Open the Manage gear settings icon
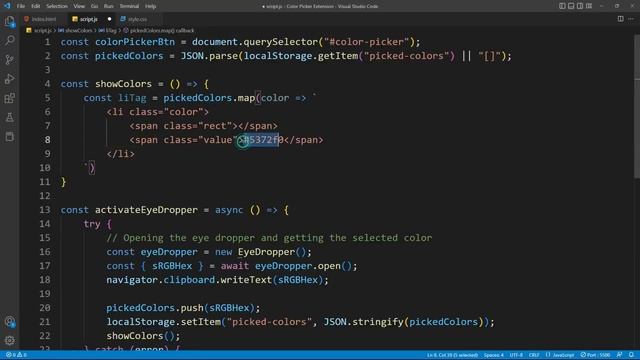Viewport: 640px width, 360px height. point(9,340)
